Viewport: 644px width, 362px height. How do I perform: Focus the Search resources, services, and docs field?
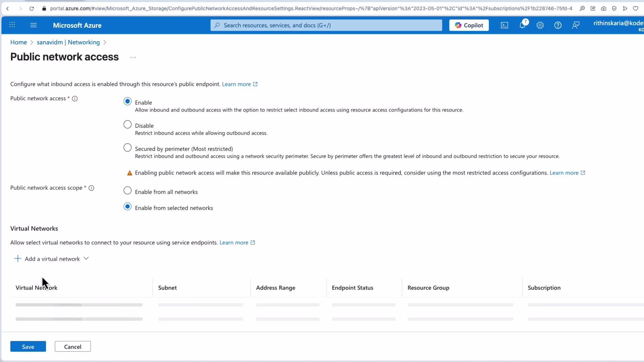(x=326, y=25)
